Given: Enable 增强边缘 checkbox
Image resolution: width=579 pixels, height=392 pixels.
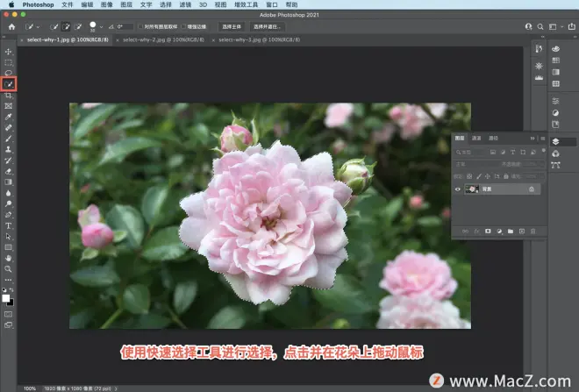Looking at the screenshot, I should click(183, 26).
